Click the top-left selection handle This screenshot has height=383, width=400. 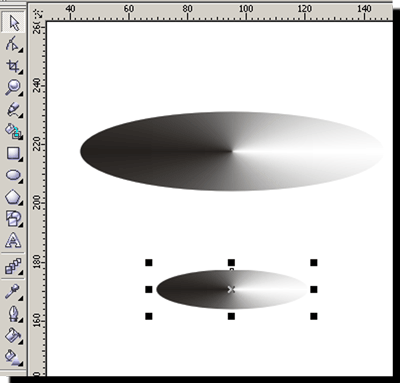coord(149,263)
